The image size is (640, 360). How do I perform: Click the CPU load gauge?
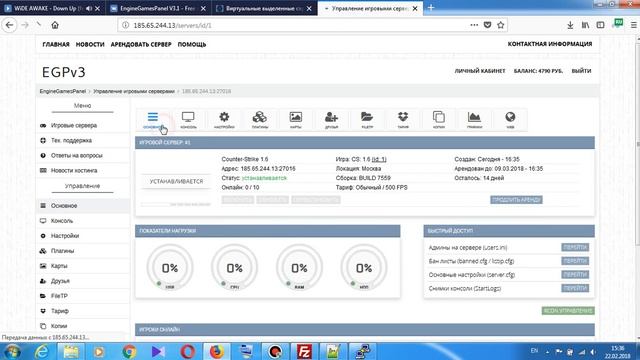[234, 268]
